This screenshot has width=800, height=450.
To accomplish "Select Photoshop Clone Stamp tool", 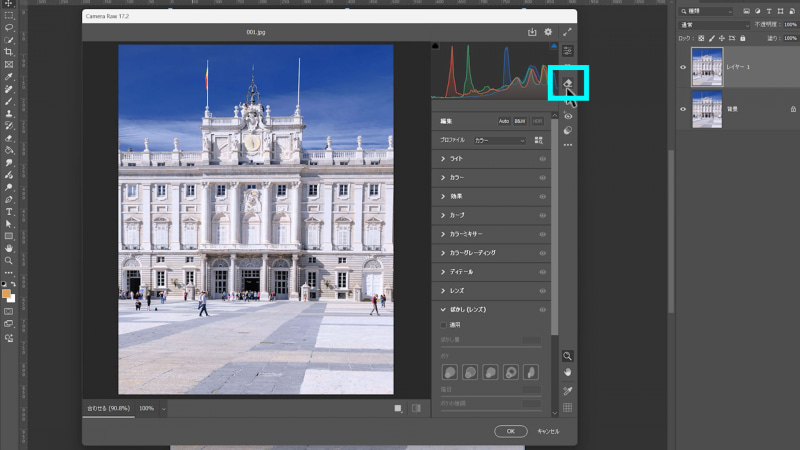I will coord(9,113).
